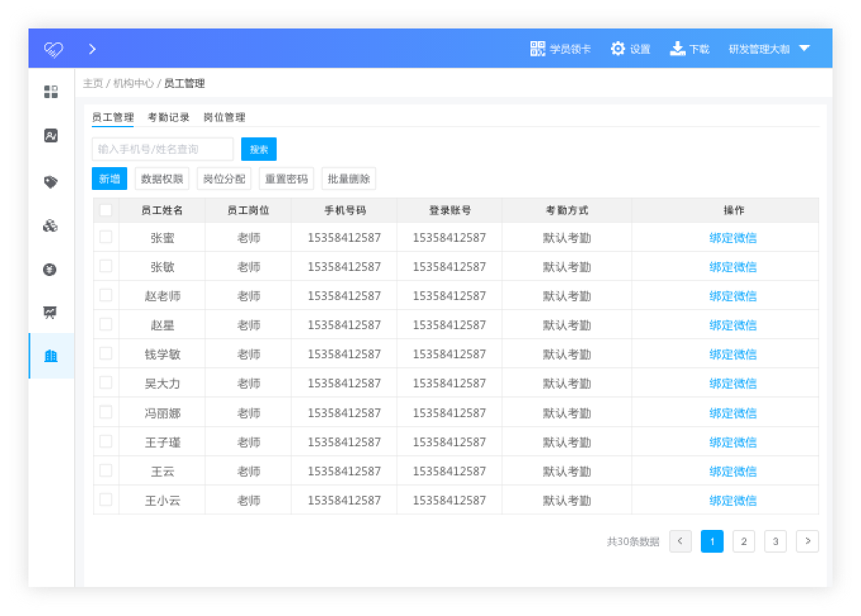Click the name cell 冯丽娜

click(163, 413)
